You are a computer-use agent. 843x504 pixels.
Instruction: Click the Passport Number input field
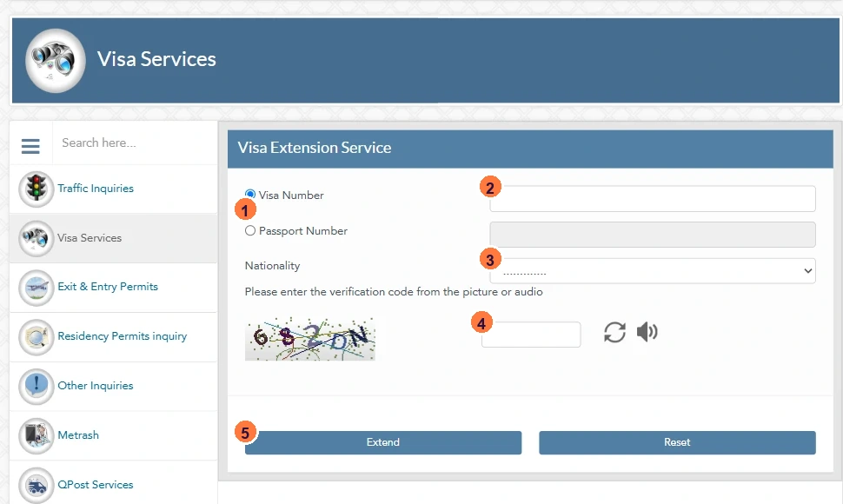pos(652,235)
